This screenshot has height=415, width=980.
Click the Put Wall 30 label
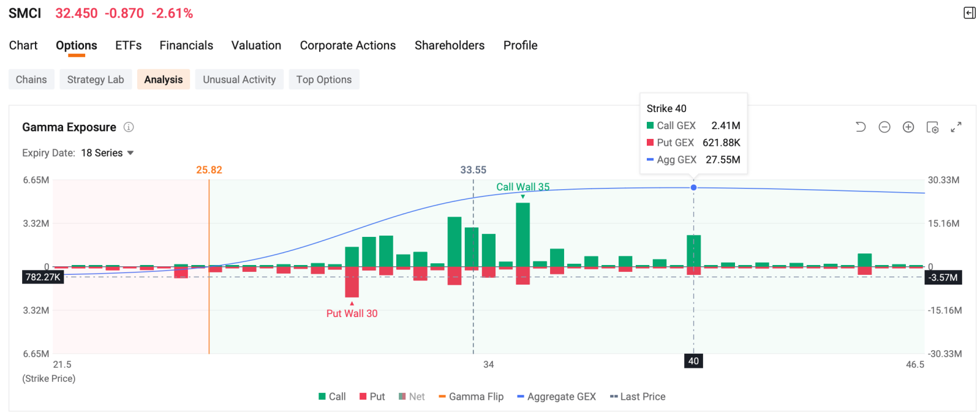pyautogui.click(x=352, y=313)
